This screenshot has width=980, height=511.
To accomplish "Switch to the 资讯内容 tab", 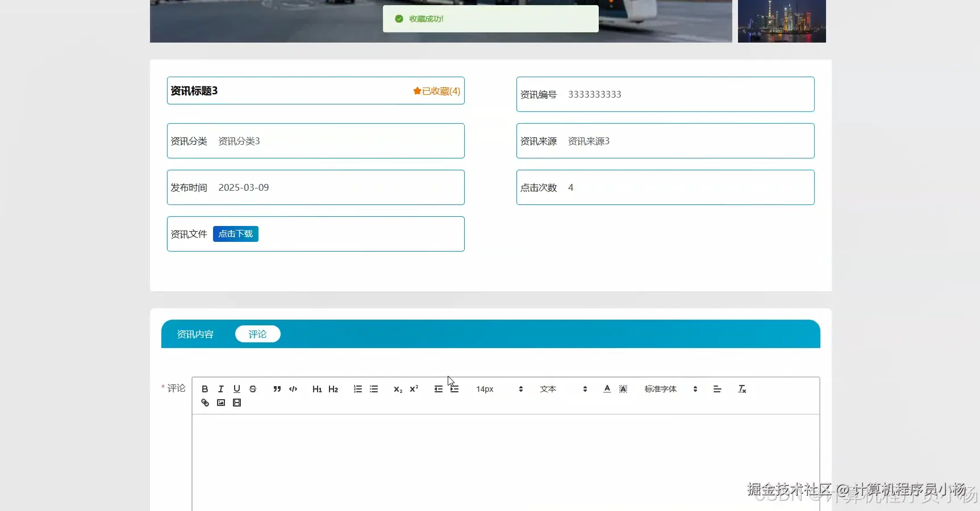I will [x=195, y=334].
